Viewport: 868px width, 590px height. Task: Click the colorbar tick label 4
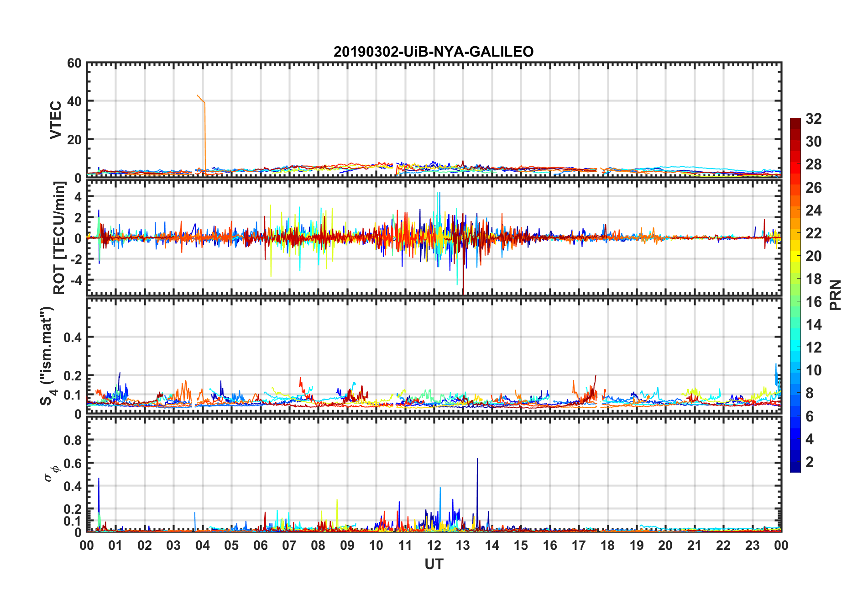[x=810, y=439]
